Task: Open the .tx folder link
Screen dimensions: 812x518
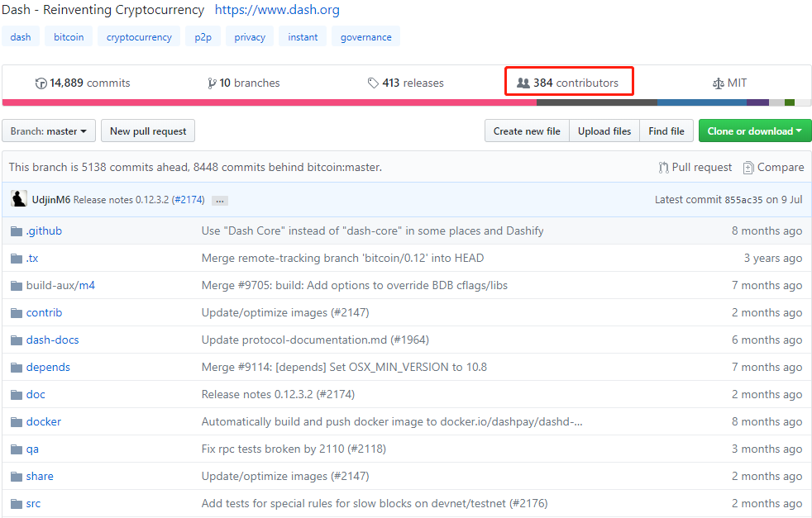Action: [x=32, y=259]
